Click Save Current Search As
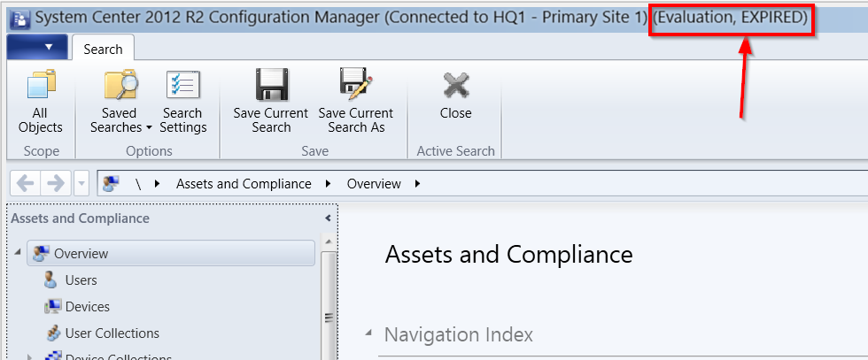The image size is (868, 360). pos(355,103)
